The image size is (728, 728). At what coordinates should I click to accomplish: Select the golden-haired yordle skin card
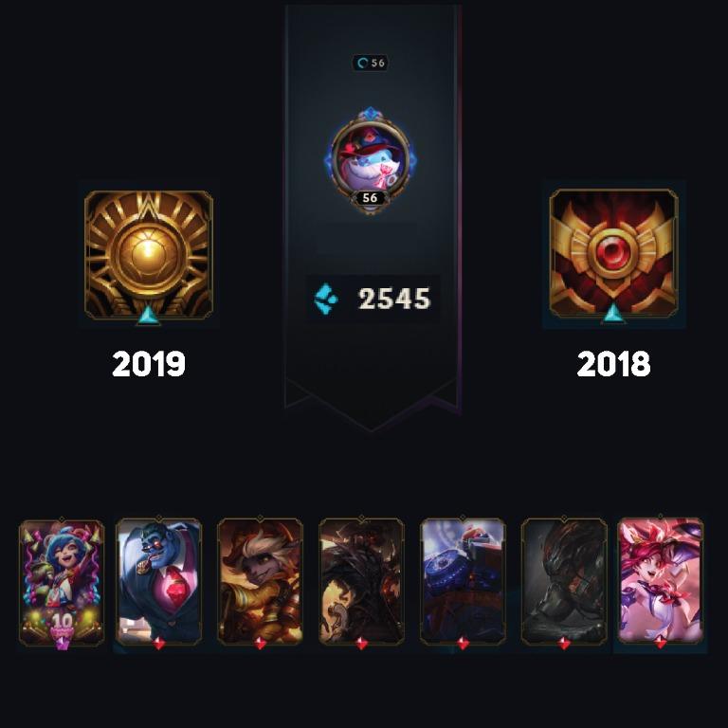pos(260,581)
